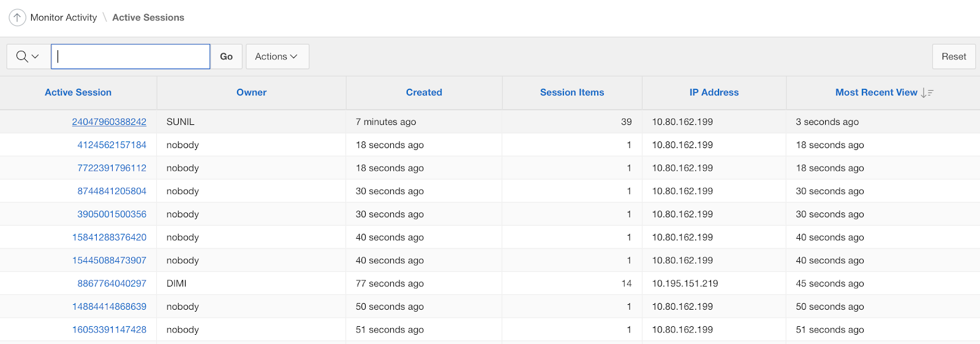The image size is (980, 344).
Task: Focus the report search input field
Action: [x=130, y=56]
